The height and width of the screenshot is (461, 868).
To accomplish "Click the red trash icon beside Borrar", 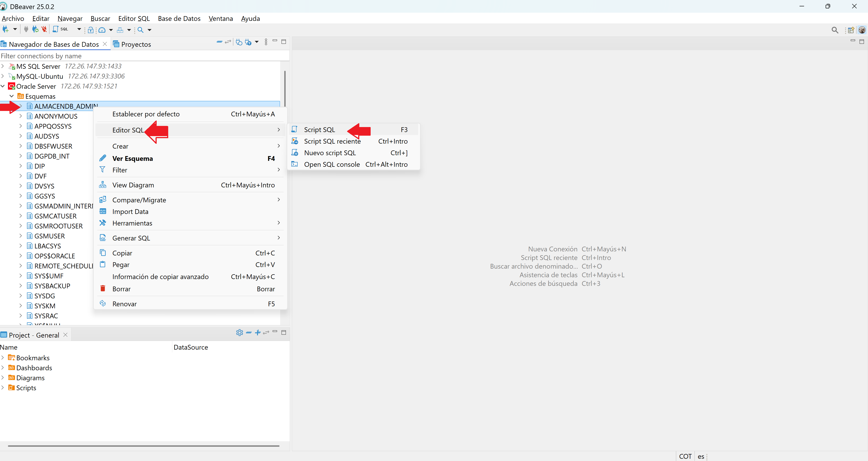I will click(103, 288).
